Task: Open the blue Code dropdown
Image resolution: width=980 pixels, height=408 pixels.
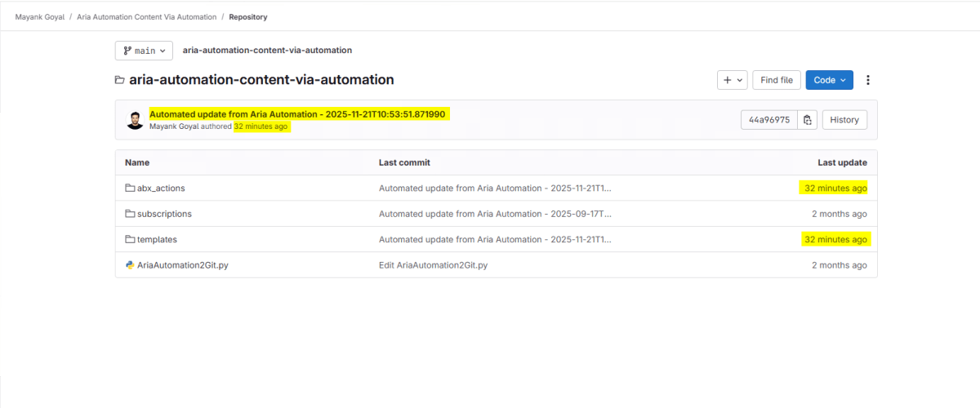Action: (x=830, y=80)
